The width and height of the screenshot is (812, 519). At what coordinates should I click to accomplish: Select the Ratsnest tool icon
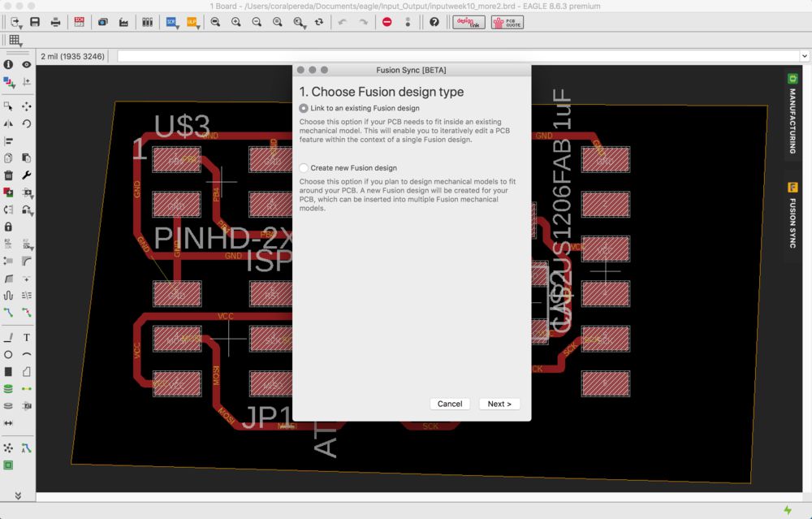pos(8,448)
